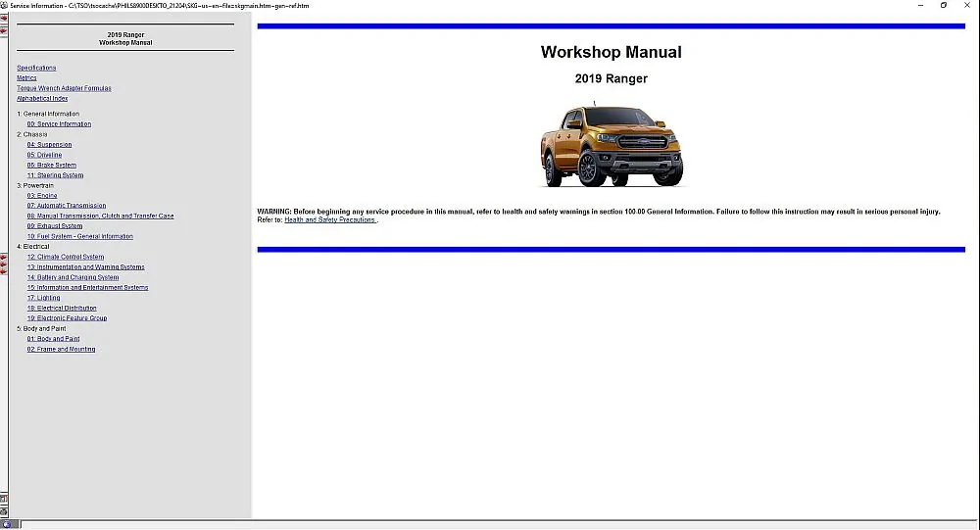
Task: Click the '2: Chassis' group heading
Action: coord(32,134)
